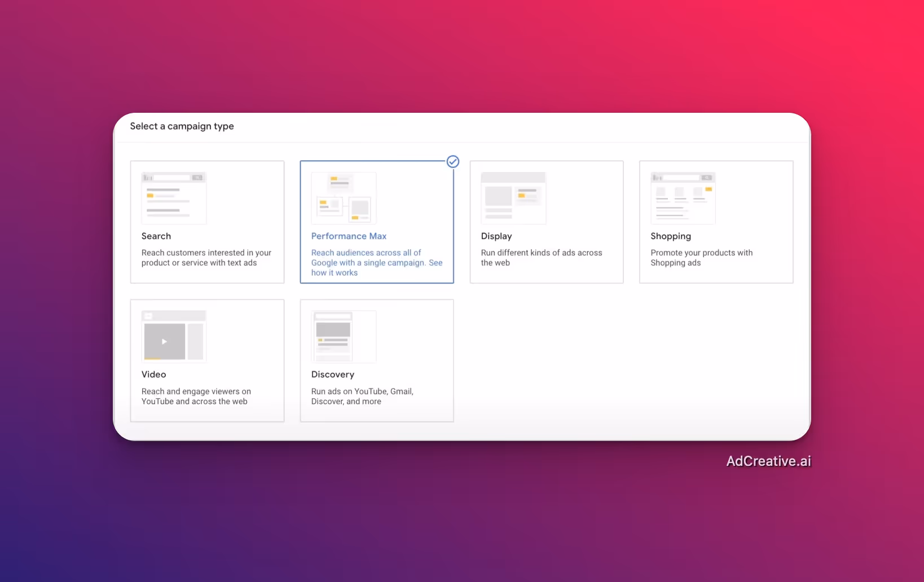924x582 pixels.
Task: Click the Performance Max illustration icon
Action: [x=344, y=198]
